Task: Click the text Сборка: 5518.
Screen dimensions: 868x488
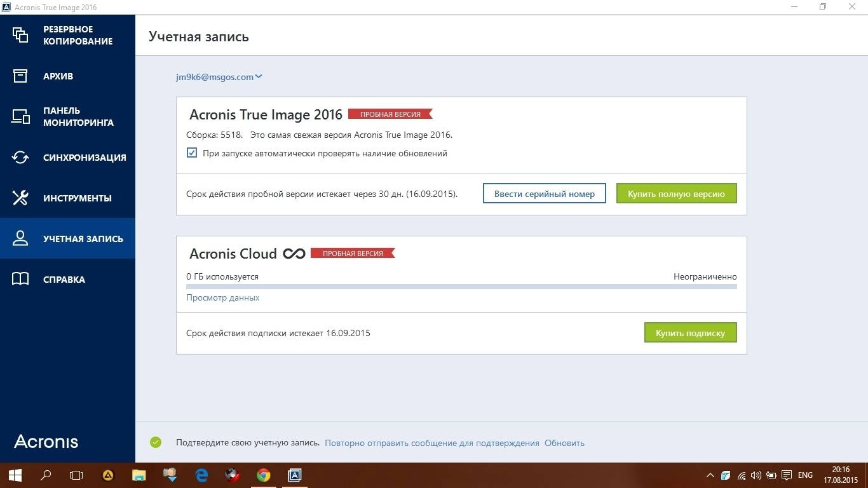Action: (x=215, y=135)
